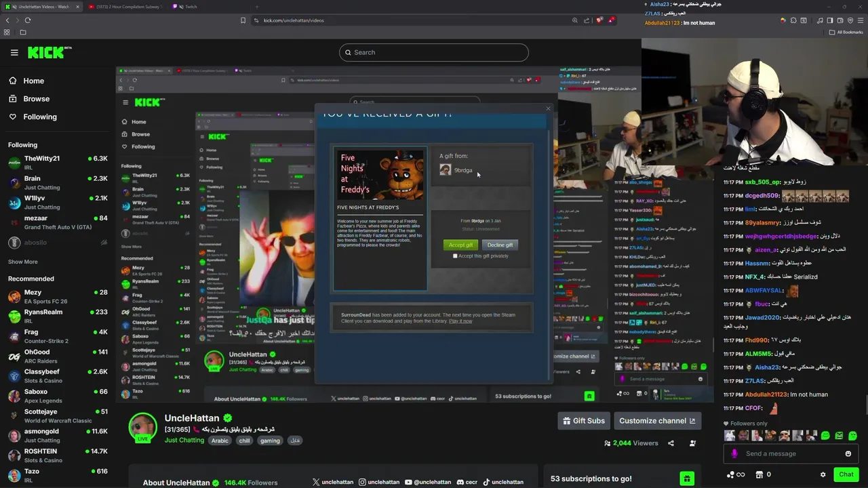Image resolution: width=868 pixels, height=488 pixels.
Task: Open the browser wallet icon
Action: pos(840,20)
